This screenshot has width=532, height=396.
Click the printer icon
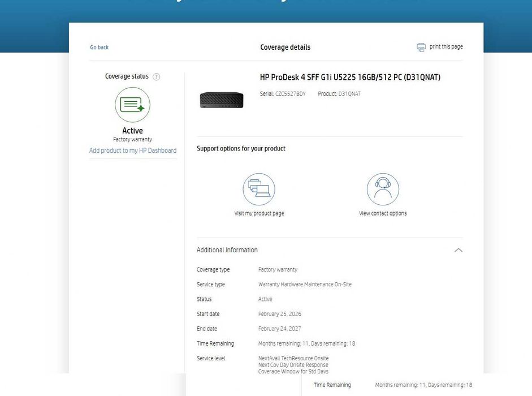tap(421, 47)
